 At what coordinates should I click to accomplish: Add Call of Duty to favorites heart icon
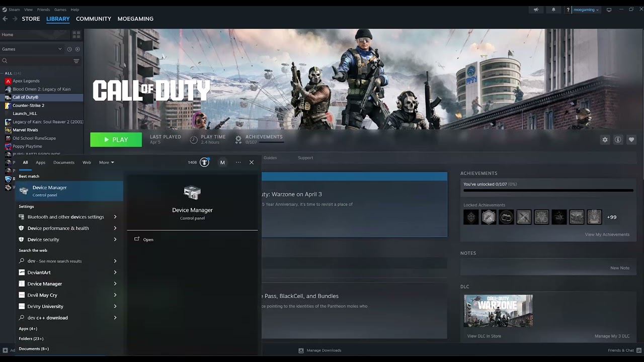631,140
